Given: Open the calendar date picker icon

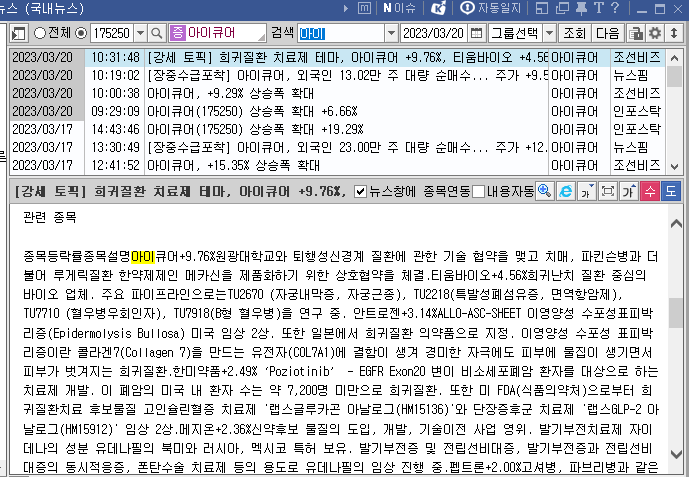Looking at the screenshot, I should pos(476,33).
